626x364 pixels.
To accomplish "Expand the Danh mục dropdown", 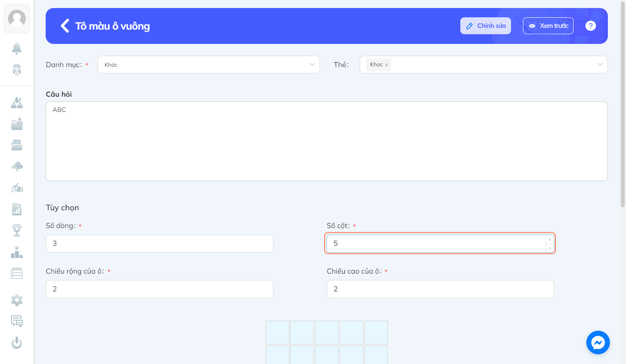I will 209,65.
